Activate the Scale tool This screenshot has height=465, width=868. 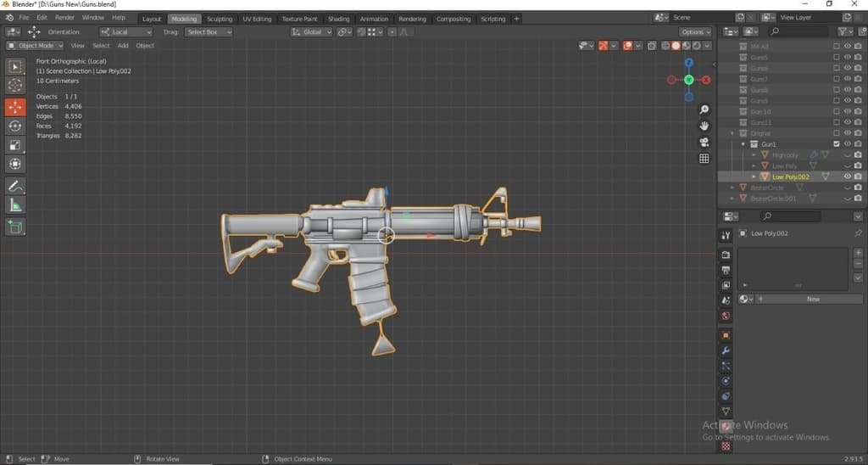[x=15, y=145]
